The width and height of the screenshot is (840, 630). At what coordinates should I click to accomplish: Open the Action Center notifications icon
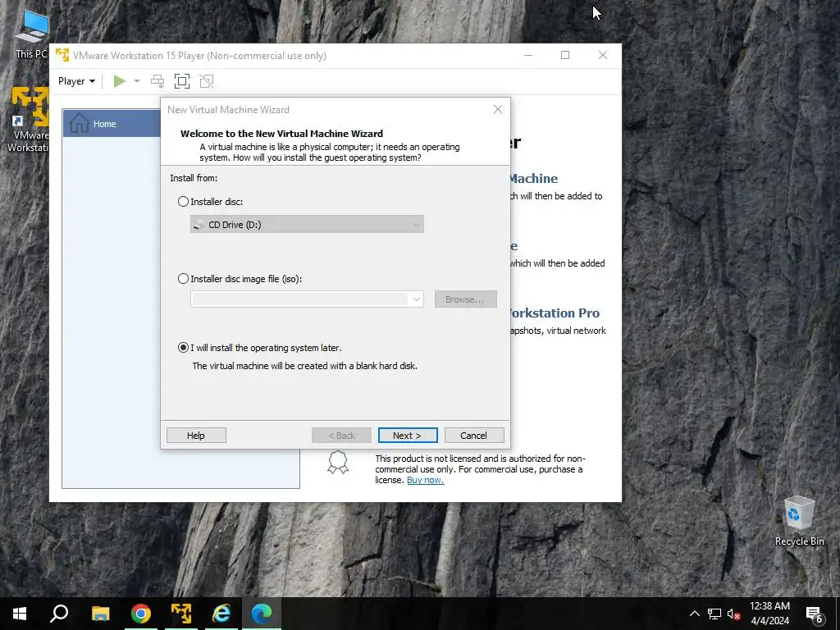click(x=815, y=614)
